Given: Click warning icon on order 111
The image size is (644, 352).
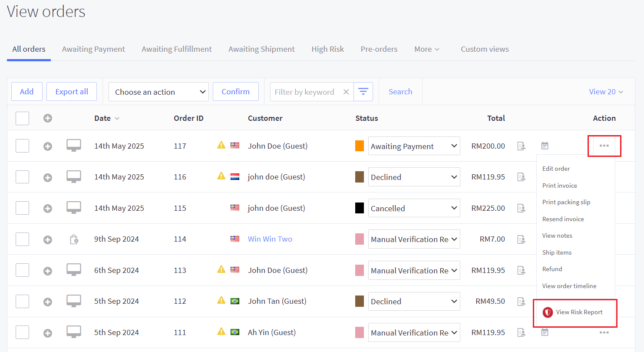Looking at the screenshot, I should [221, 332].
